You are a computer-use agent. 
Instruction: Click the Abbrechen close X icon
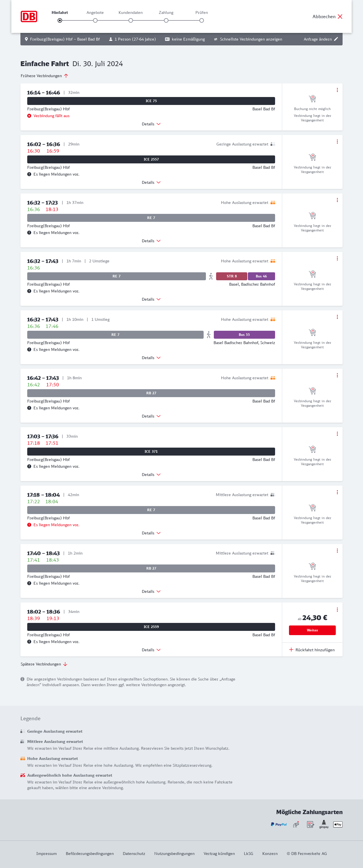pyautogui.click(x=340, y=16)
